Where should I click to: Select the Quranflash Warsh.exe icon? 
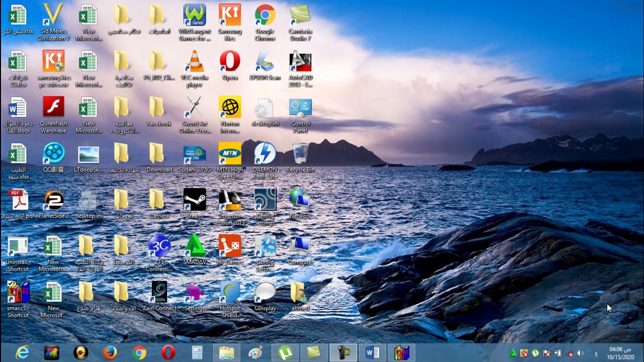tap(54, 115)
